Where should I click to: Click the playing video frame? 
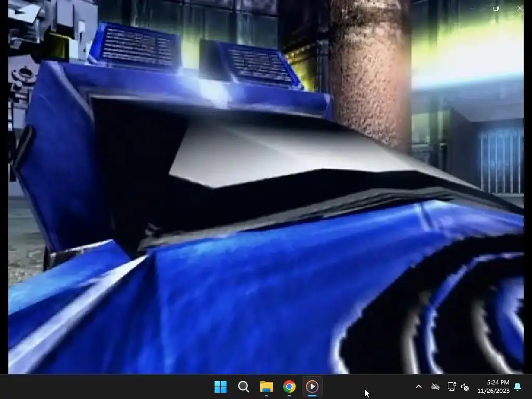[x=265, y=187]
